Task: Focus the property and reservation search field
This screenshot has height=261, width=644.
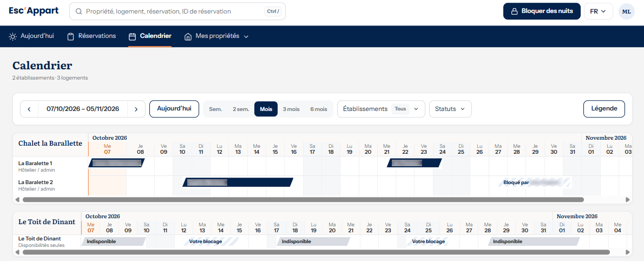Action: point(178,11)
